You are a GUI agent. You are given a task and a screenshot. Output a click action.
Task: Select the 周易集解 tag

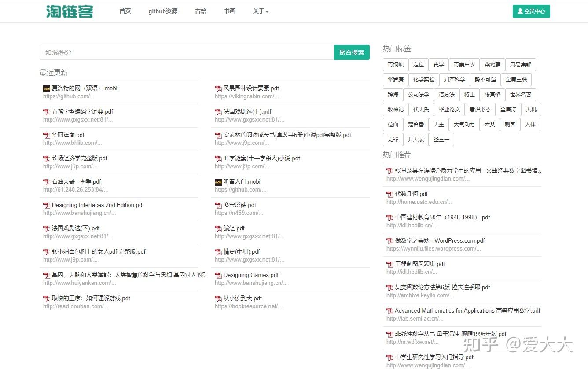pyautogui.click(x=521, y=65)
